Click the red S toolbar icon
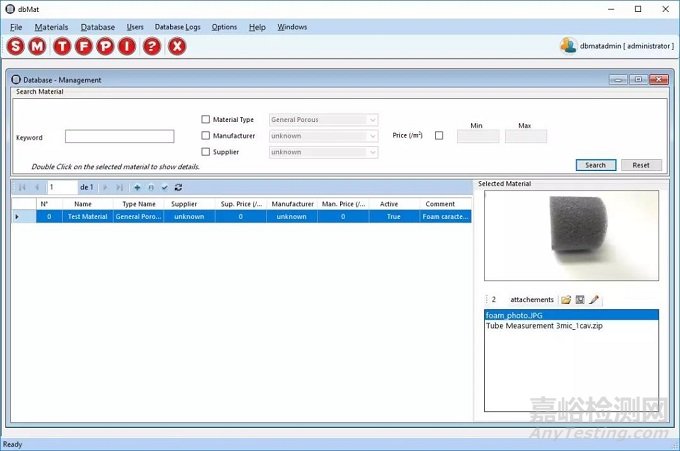680x451 pixels. [x=15, y=46]
